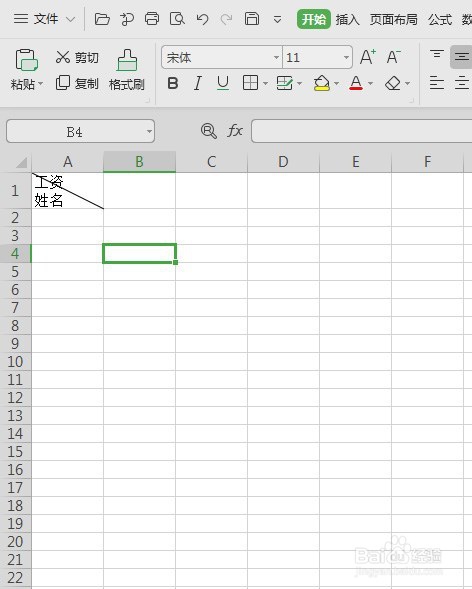472x589 pixels.
Task: Click the table style draw icon
Action: click(284, 83)
